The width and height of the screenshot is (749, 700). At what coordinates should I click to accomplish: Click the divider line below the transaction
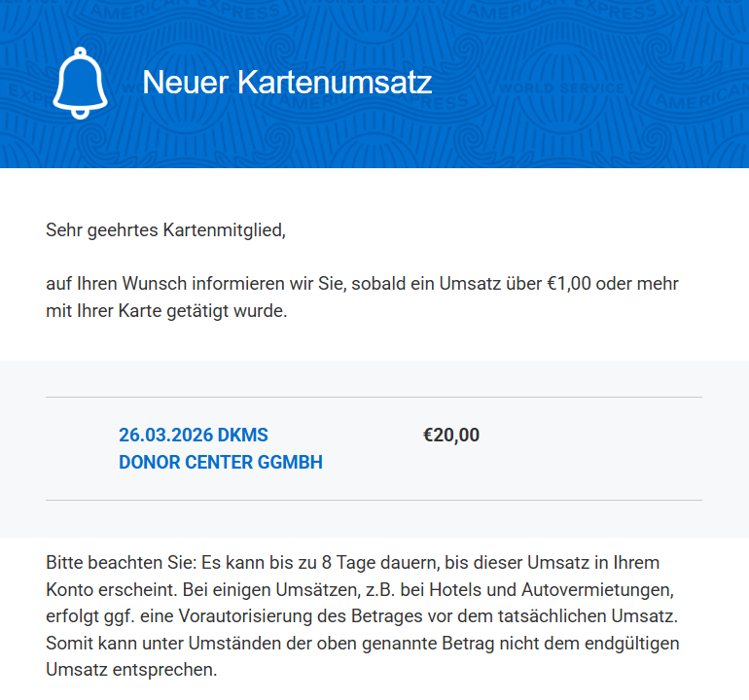click(x=374, y=500)
